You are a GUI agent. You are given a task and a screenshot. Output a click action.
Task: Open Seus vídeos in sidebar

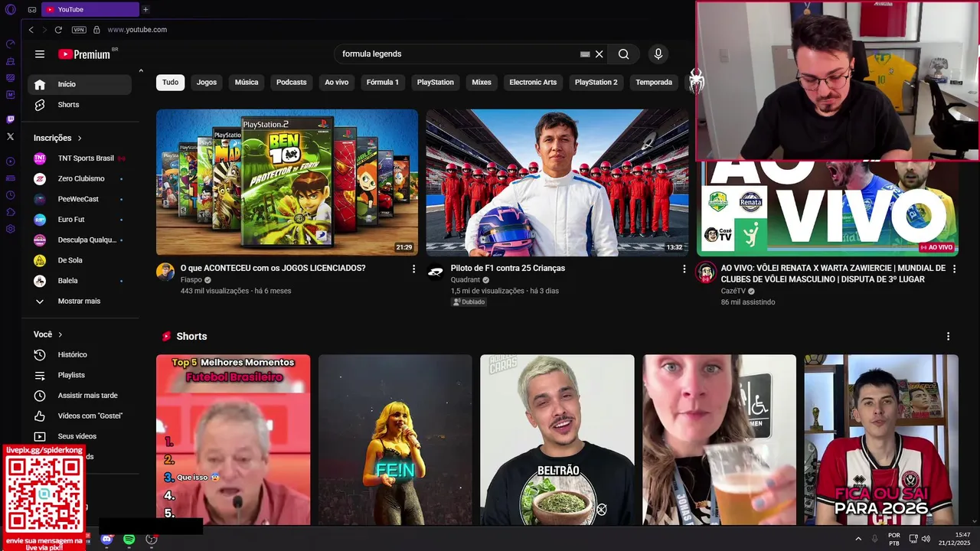coord(80,436)
